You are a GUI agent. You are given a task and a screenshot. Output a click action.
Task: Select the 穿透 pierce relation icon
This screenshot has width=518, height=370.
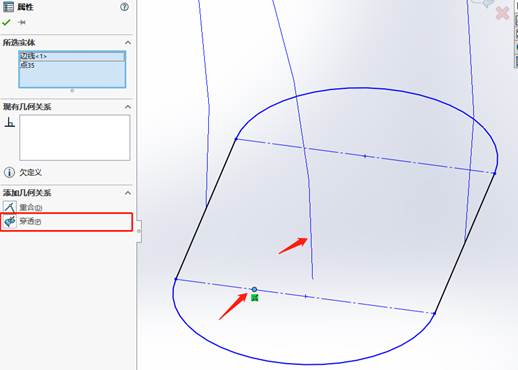[x=10, y=221]
